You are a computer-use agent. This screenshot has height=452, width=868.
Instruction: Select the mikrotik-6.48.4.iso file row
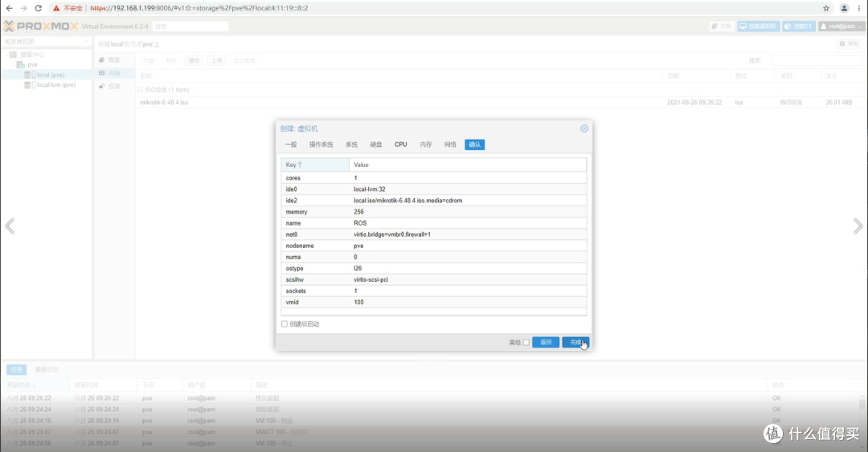501,102
